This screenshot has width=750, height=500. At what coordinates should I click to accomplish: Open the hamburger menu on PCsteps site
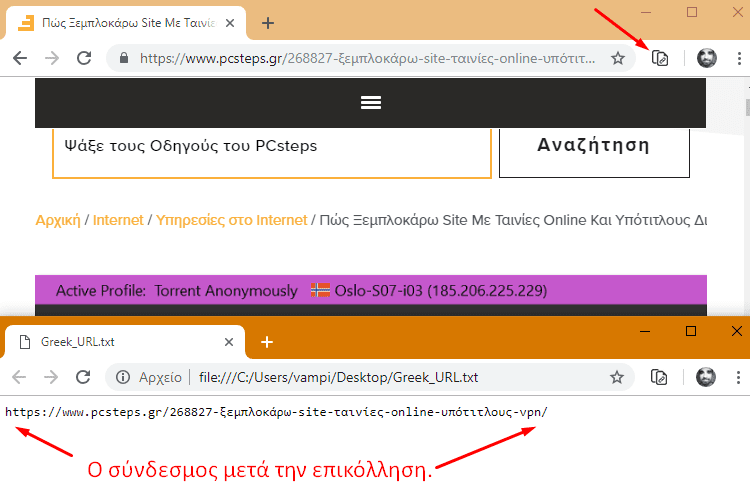pyautogui.click(x=371, y=102)
